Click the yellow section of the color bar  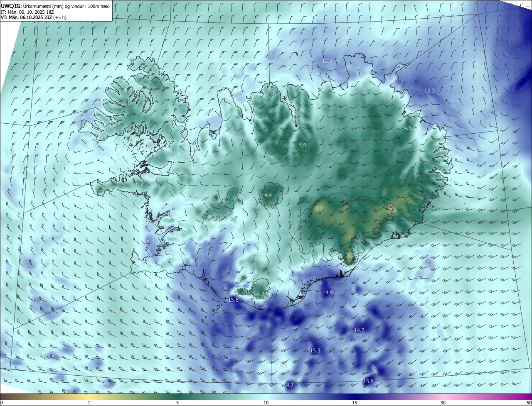click(89, 396)
